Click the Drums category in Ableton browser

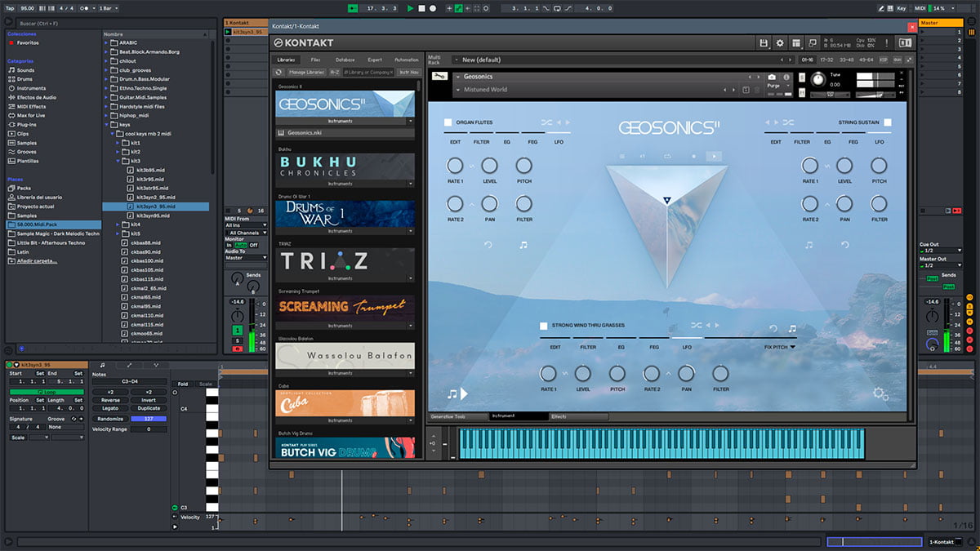pyautogui.click(x=25, y=79)
